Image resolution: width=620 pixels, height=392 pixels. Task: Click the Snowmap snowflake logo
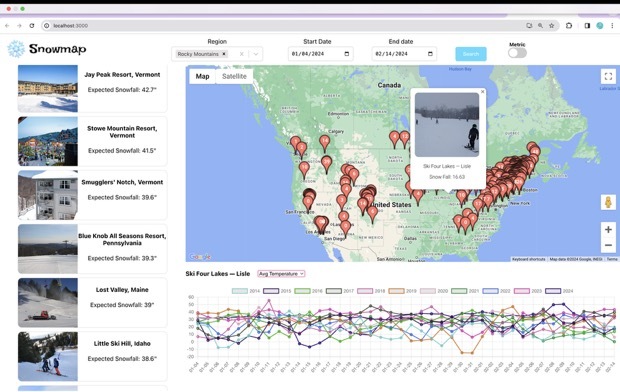point(16,49)
